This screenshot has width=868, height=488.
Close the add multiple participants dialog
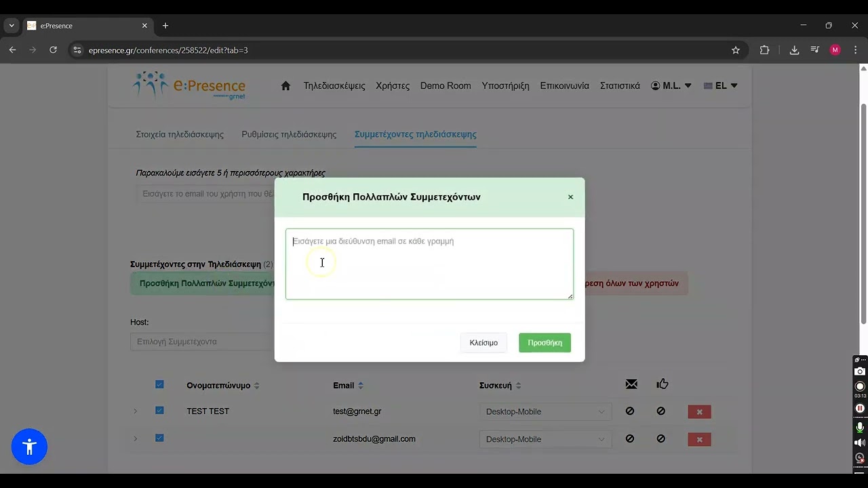[570, 197]
